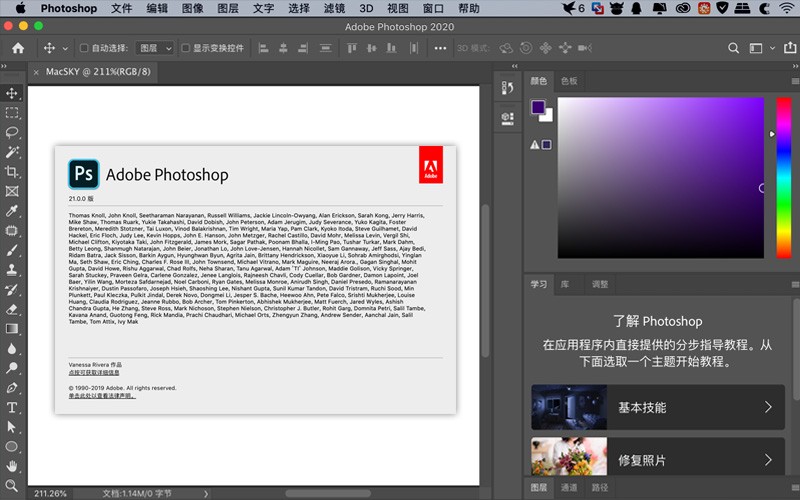800x500 pixels.
Task: Open the 滤镜 menu
Action: pyautogui.click(x=334, y=8)
